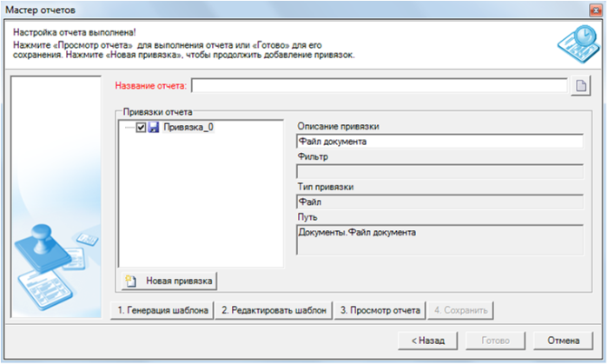Click the floppy disk icon of Привязка_0

pyautogui.click(x=153, y=128)
